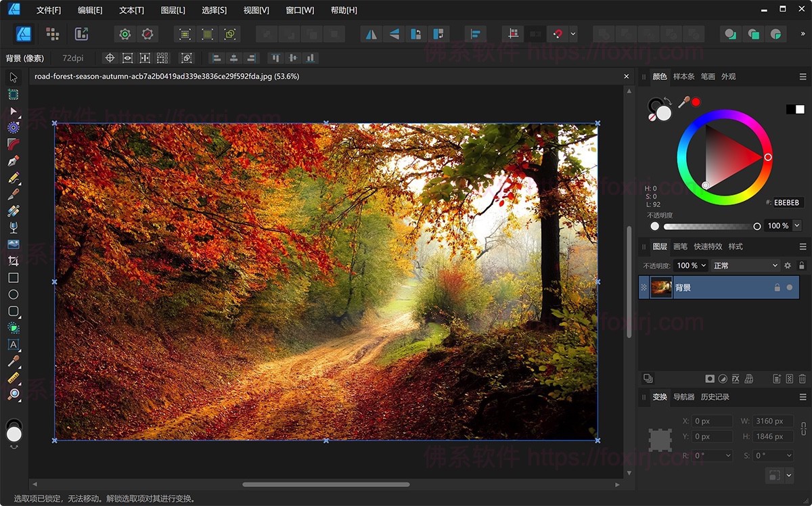Click the Flip Horizontal toolbar icon
Screen dimensions: 812x506
[371, 34]
